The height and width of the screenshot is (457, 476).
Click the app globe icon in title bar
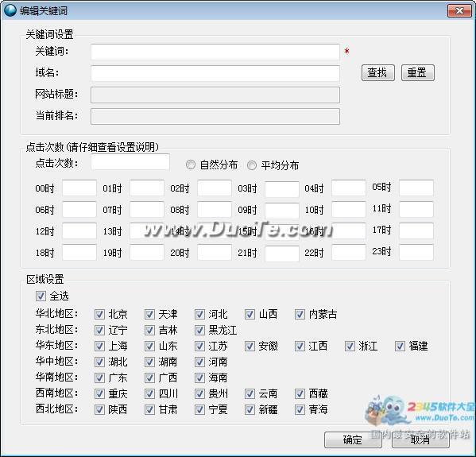(10, 11)
